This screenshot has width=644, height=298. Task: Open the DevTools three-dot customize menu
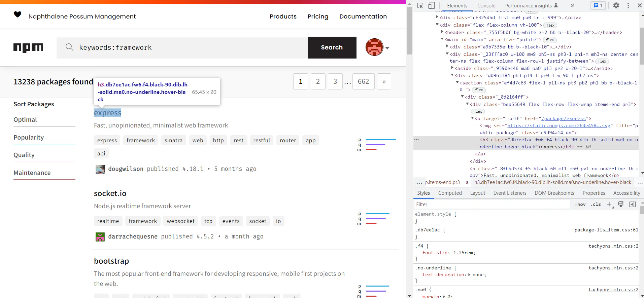pyautogui.click(x=628, y=5)
